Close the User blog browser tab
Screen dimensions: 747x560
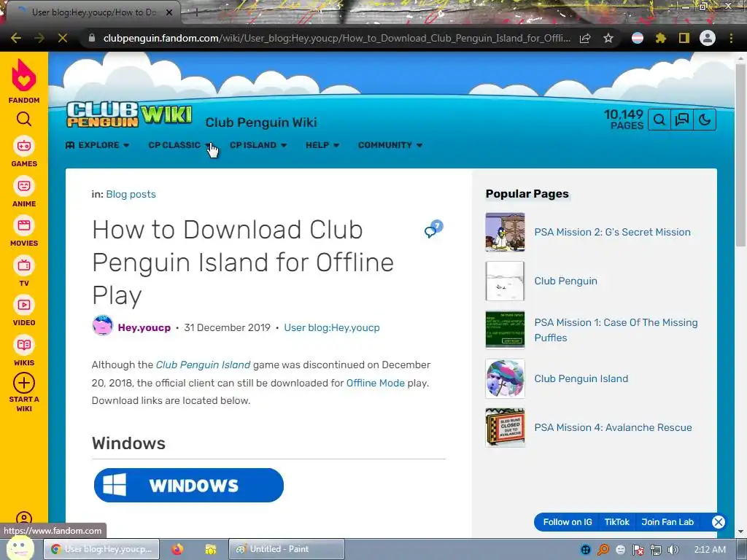(169, 12)
